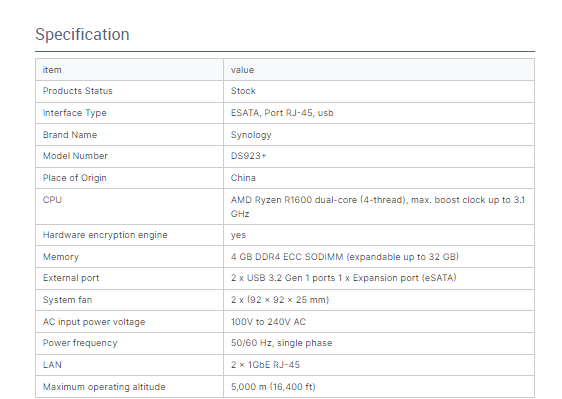
Task: Select the '2 x USB 3.2 Gen 1 ports' value
Action: point(343,278)
